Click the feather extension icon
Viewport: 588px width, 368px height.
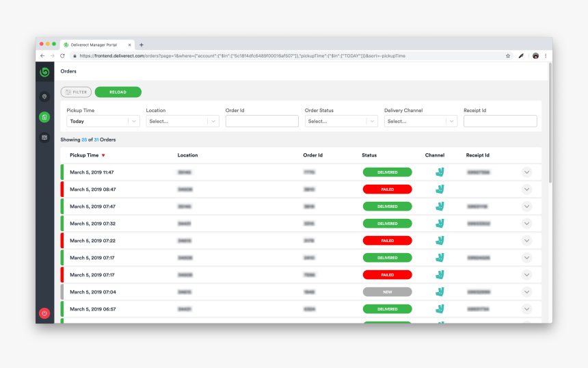[x=521, y=56]
